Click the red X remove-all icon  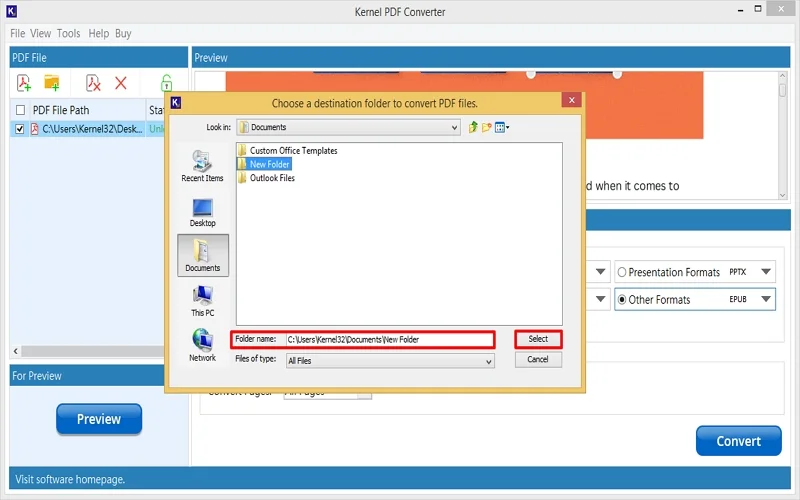121,83
